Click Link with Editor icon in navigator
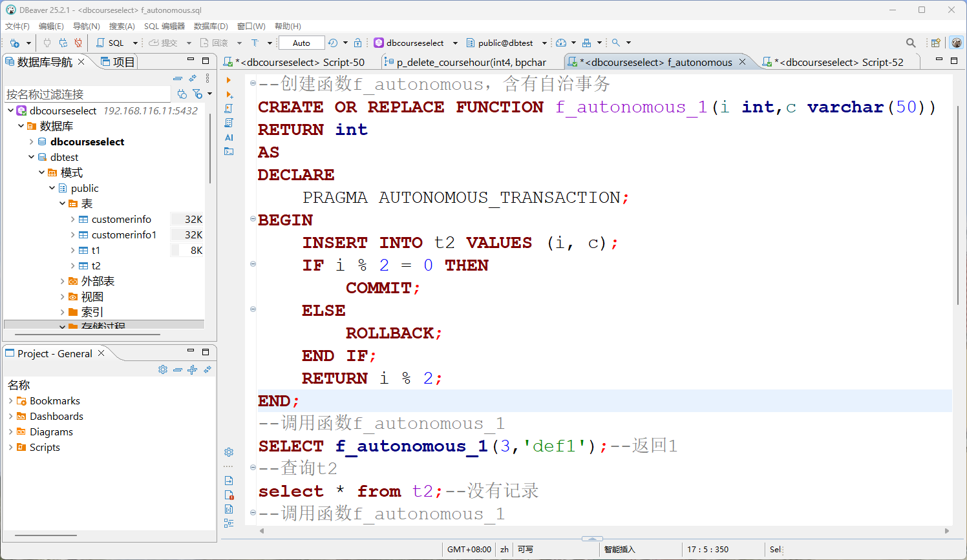This screenshot has width=967, height=560. [x=193, y=78]
